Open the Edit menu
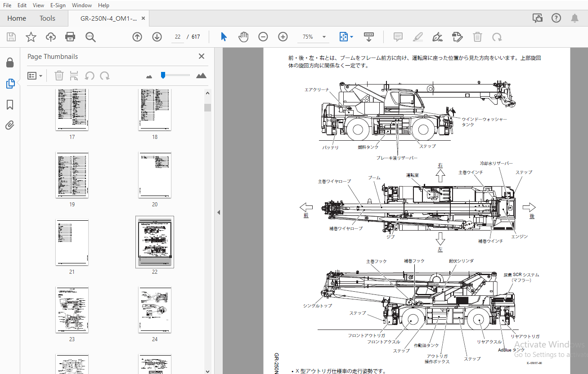Screen dimensions: 588x374 tap(22, 5)
